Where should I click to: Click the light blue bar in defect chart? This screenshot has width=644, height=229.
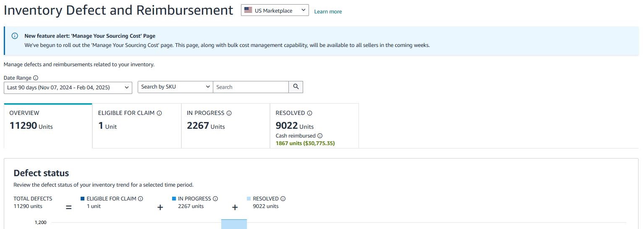click(234, 224)
